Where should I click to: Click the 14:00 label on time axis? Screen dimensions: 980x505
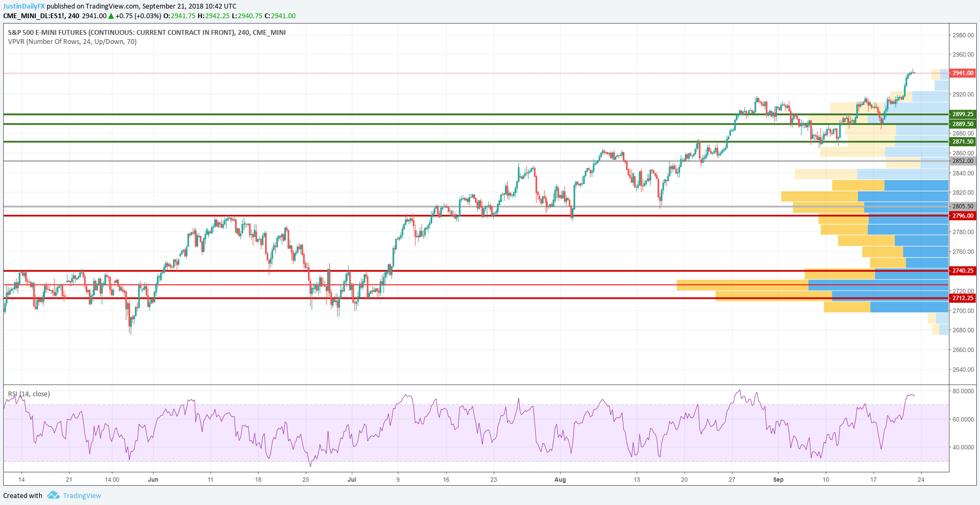point(112,479)
